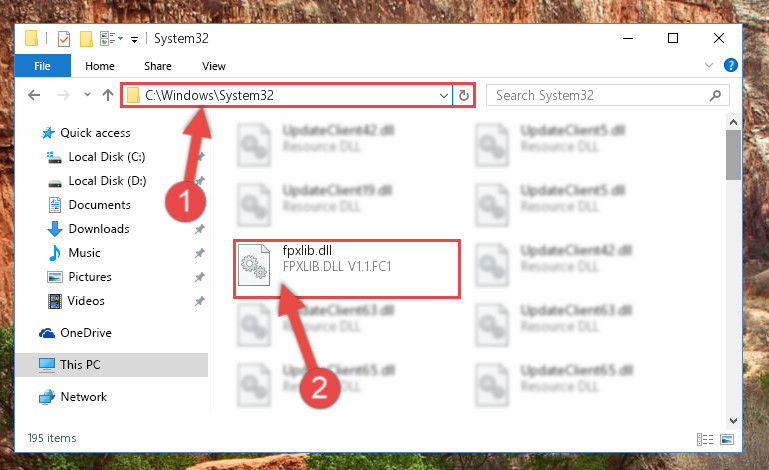Toggle the pin next to Music

(x=200, y=253)
